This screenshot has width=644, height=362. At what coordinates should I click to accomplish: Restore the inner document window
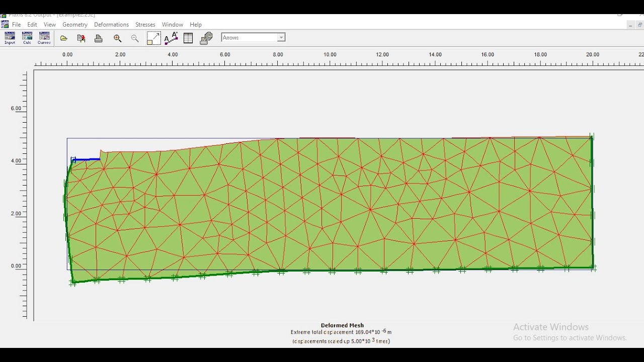pos(640,25)
